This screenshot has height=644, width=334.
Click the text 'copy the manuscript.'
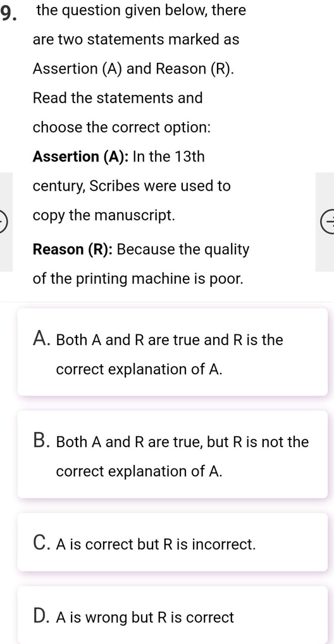pos(104,216)
